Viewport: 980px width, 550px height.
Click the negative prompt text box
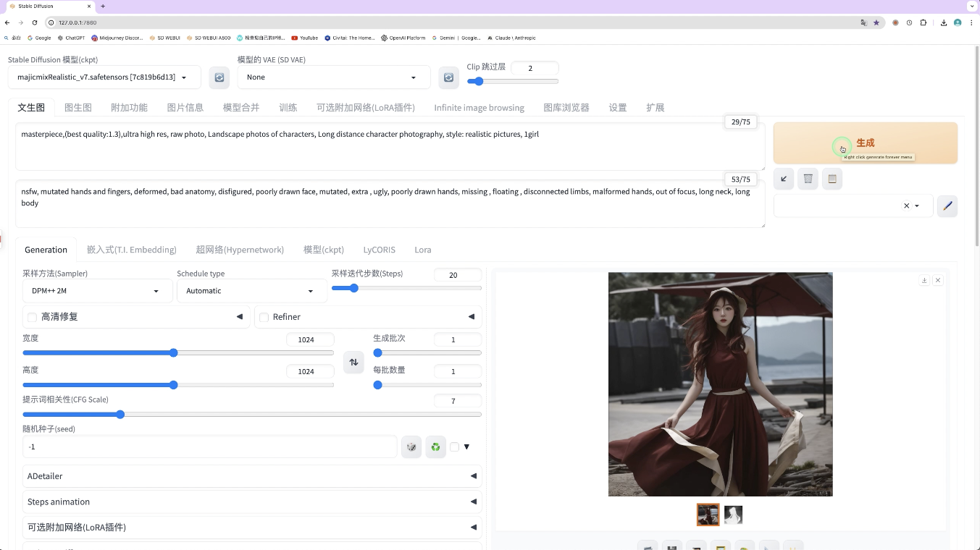click(390, 204)
